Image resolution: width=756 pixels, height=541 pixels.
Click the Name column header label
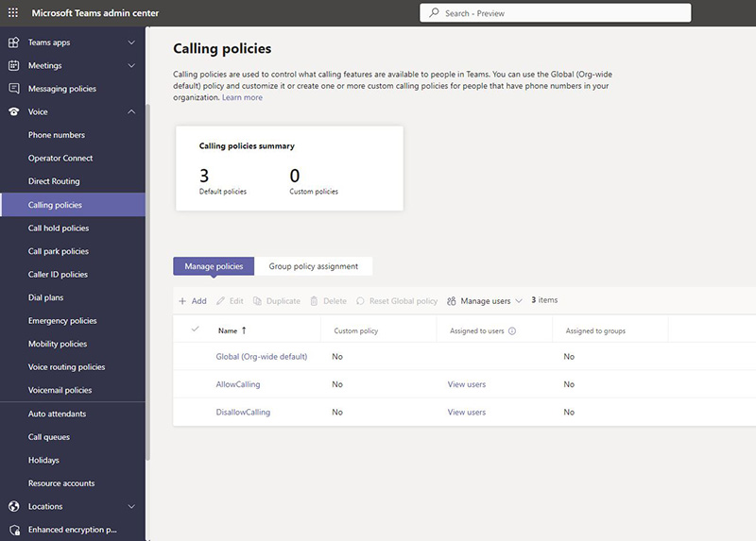tap(228, 331)
